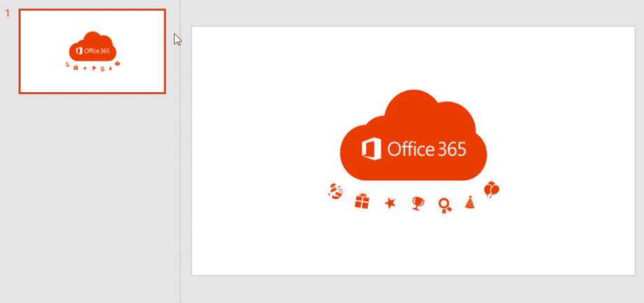Select the gift box icon on the main slide
644x303 pixels.
(x=362, y=201)
